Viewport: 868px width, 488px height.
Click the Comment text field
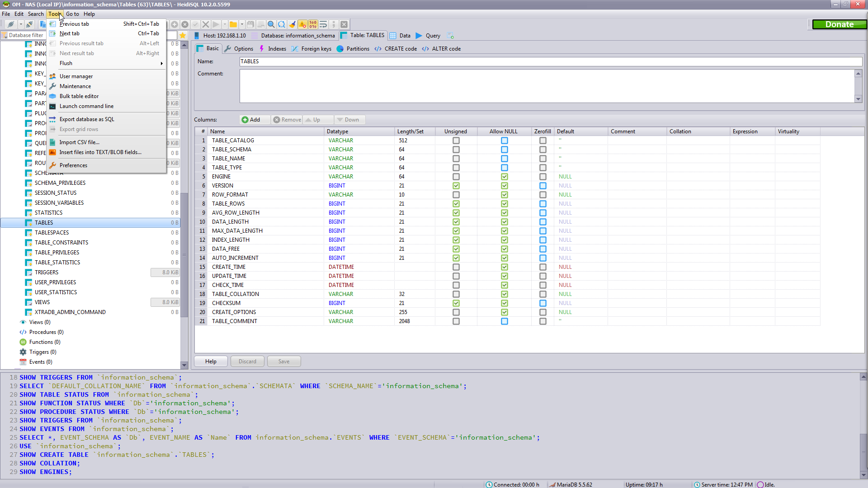point(547,86)
